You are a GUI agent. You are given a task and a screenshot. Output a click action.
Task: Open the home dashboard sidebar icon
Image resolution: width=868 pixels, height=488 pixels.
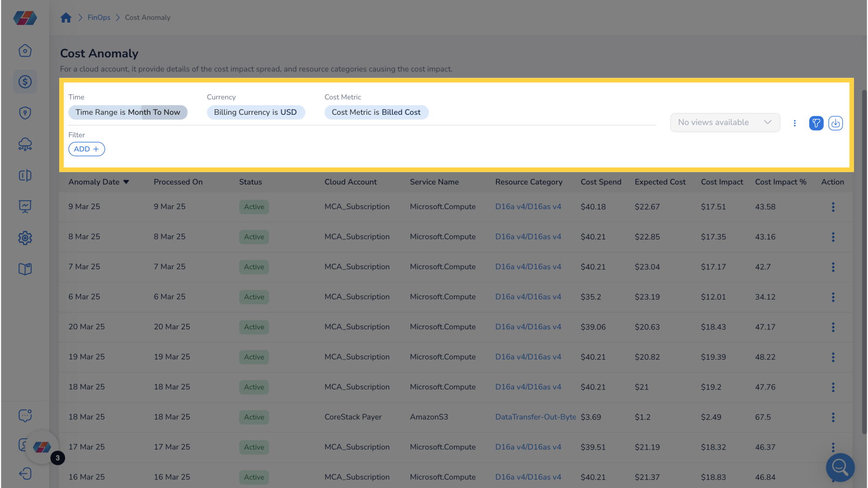[25, 51]
